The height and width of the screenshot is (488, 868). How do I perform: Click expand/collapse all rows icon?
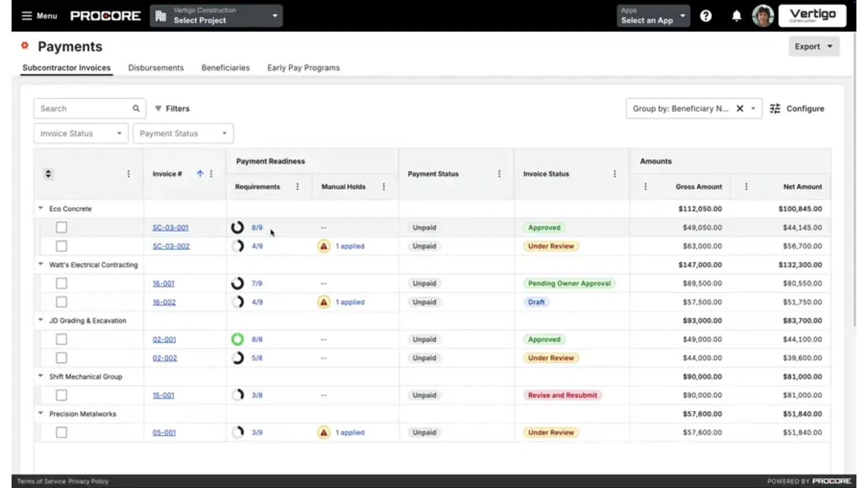coord(48,174)
